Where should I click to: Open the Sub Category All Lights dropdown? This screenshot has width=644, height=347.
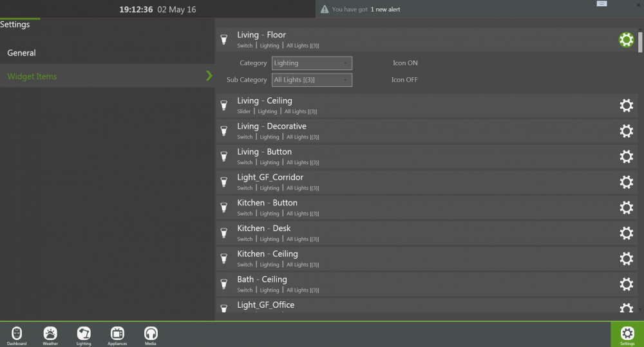312,80
